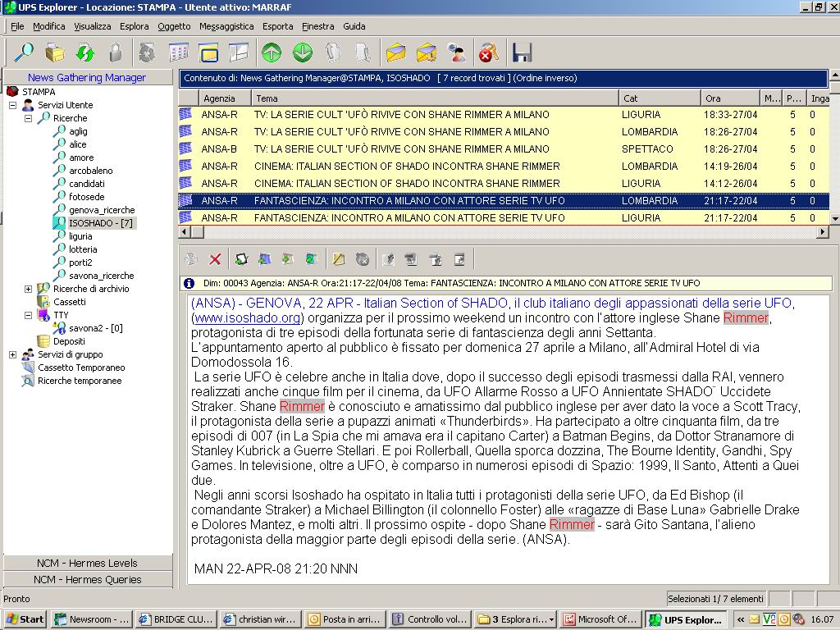Screen dimensions: 840x630
Task: Open the www.isoshado.org link in article
Action: pos(248,317)
